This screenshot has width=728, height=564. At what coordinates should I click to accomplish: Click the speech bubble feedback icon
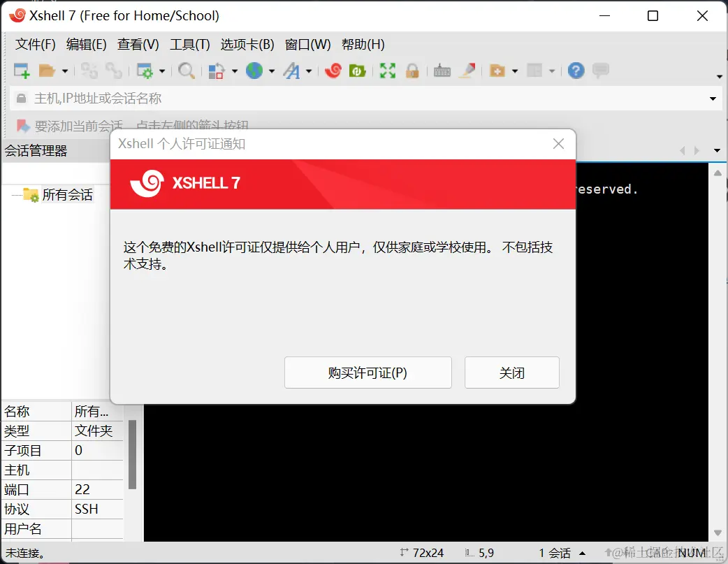tap(601, 71)
